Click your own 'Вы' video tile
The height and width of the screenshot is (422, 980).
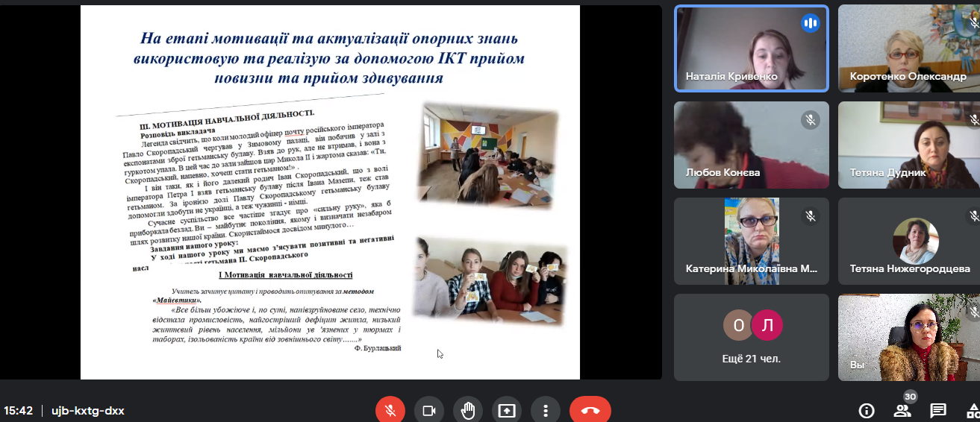(x=908, y=337)
